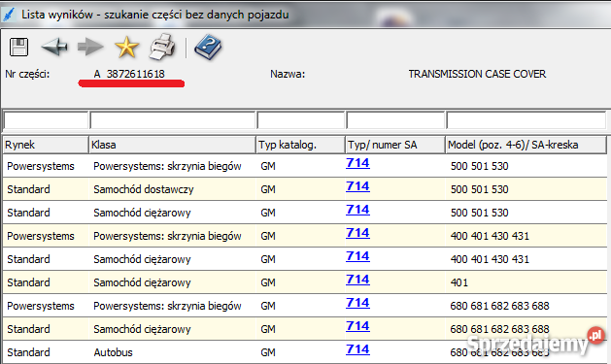Viewport: 611px width, 364px height.
Task: Click GM in the Samochód dostawczy row
Action: (268, 189)
